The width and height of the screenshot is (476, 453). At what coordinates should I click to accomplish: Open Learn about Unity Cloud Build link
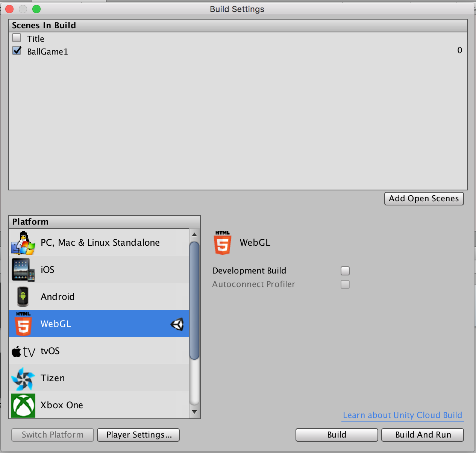tap(402, 415)
